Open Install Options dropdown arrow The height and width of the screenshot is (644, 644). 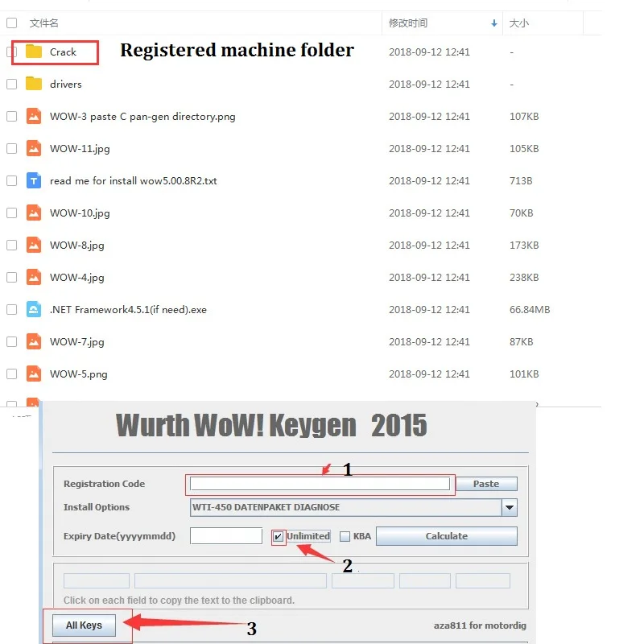(x=510, y=507)
